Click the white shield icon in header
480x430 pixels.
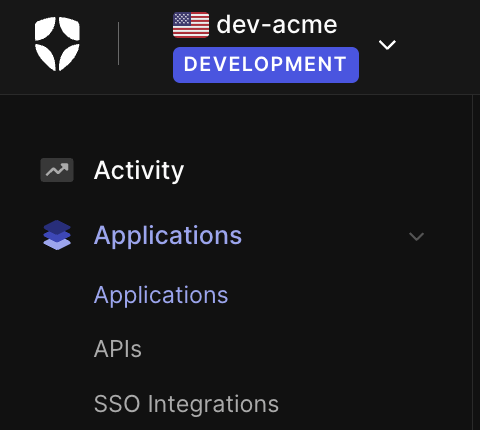pos(57,44)
